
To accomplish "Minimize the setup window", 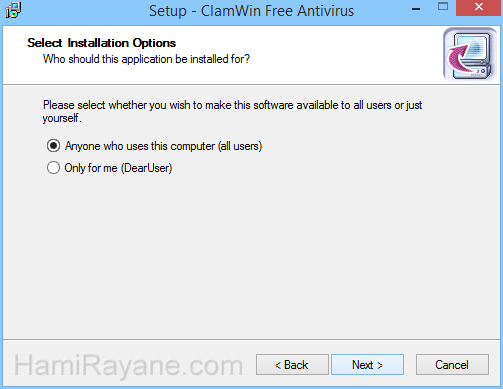I will click(416, 9).
